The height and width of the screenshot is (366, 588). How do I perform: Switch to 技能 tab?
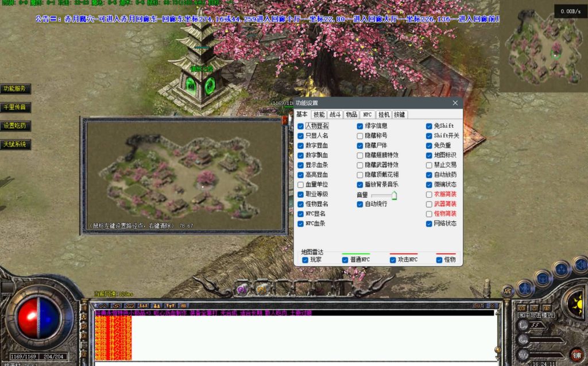[319, 115]
